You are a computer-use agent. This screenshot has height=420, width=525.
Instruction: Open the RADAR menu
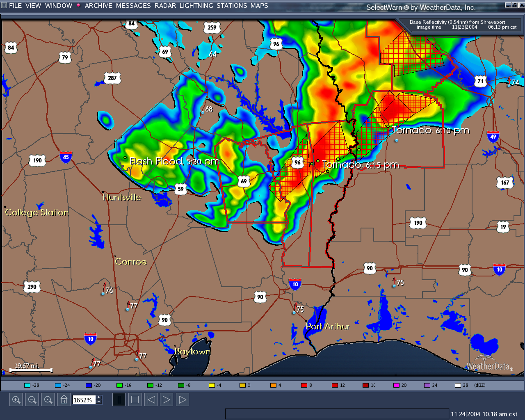[166, 6]
